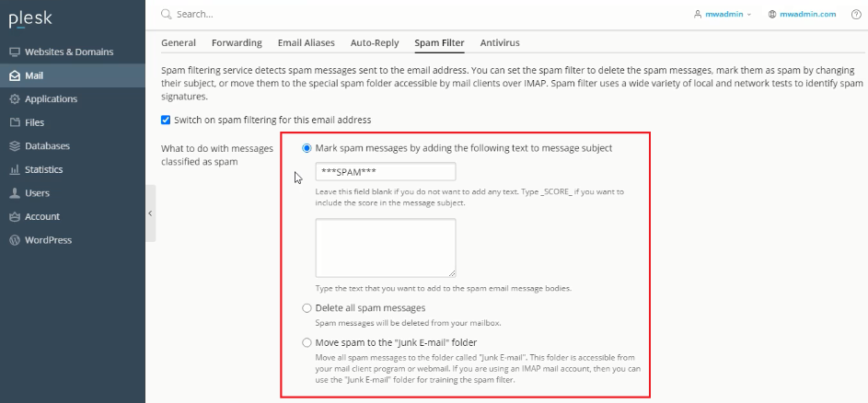Open help via question mark icon
The image size is (868, 403).
click(856, 15)
